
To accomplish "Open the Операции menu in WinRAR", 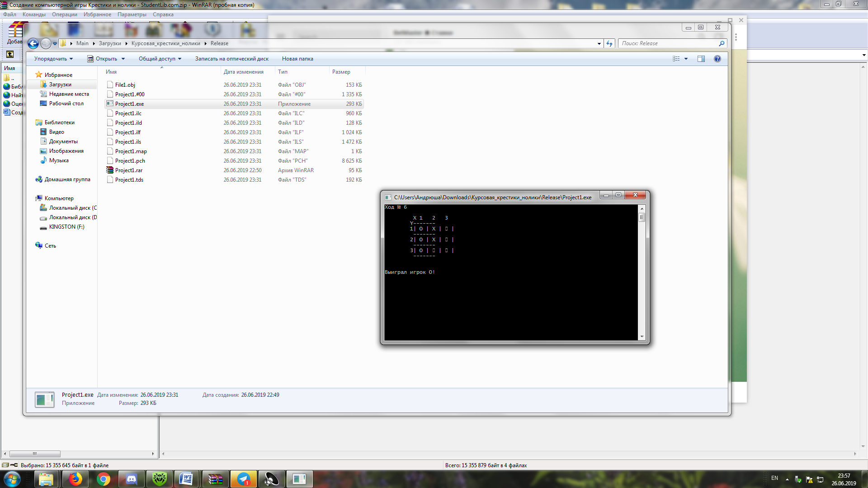I will 65,14.
